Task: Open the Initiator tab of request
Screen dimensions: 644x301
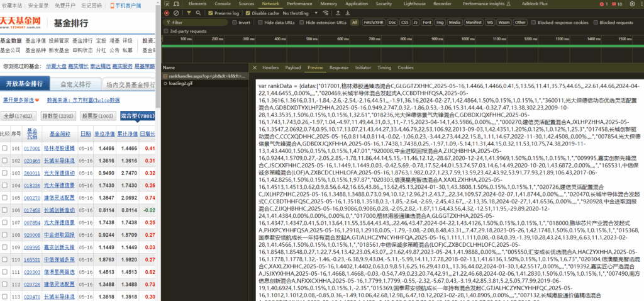Action: point(363,67)
